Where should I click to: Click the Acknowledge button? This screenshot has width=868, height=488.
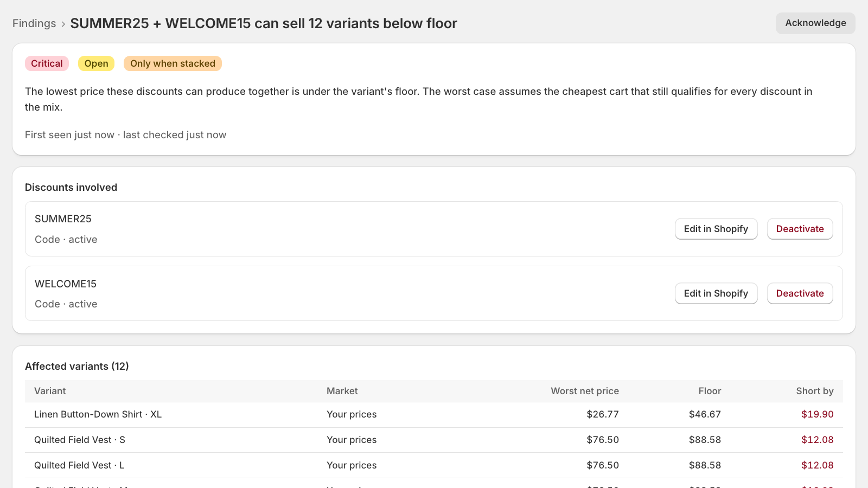(x=815, y=23)
